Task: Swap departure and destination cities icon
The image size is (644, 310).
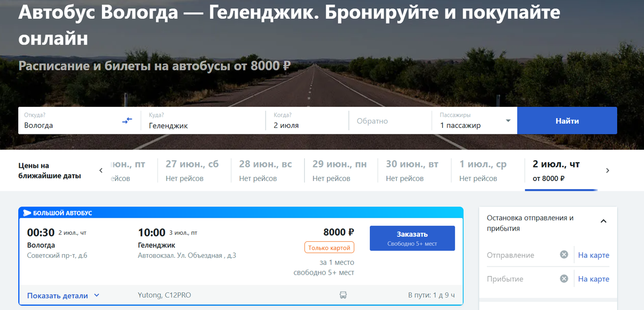Action: [x=127, y=120]
